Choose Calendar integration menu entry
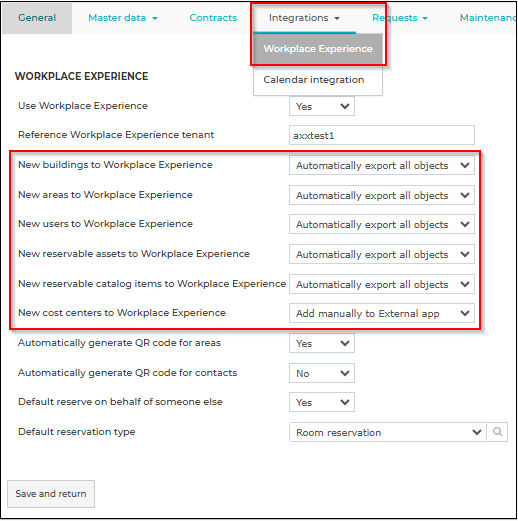Viewport: 518px width, 521px height. tap(314, 80)
